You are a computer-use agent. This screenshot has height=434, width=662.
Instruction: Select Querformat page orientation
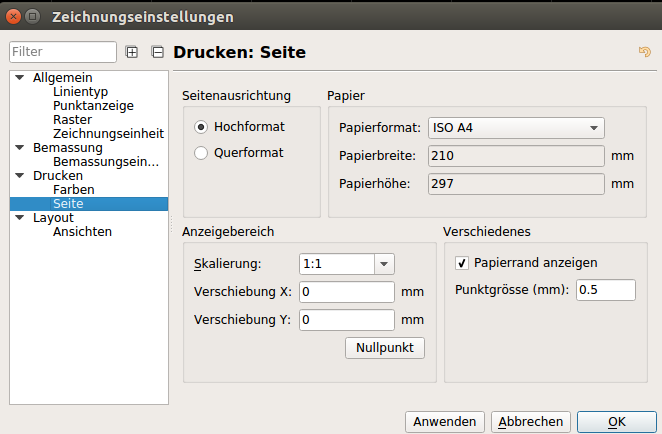pos(201,153)
